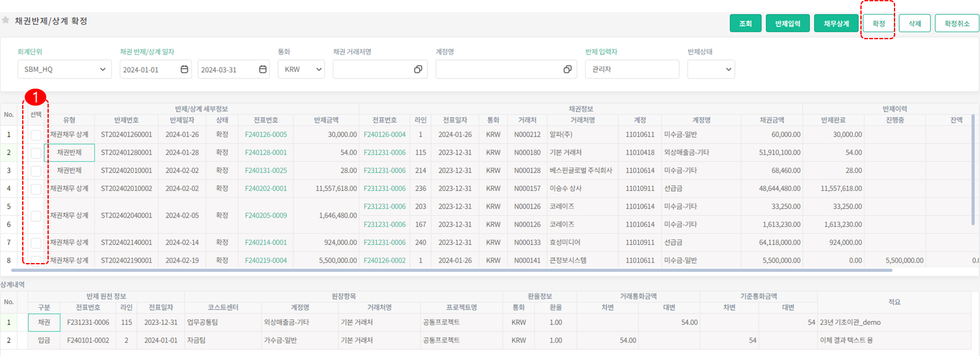Screen dimensions: 980x356
Task: Check the 선택 box for ST202402140001 row
Action: coord(36,243)
